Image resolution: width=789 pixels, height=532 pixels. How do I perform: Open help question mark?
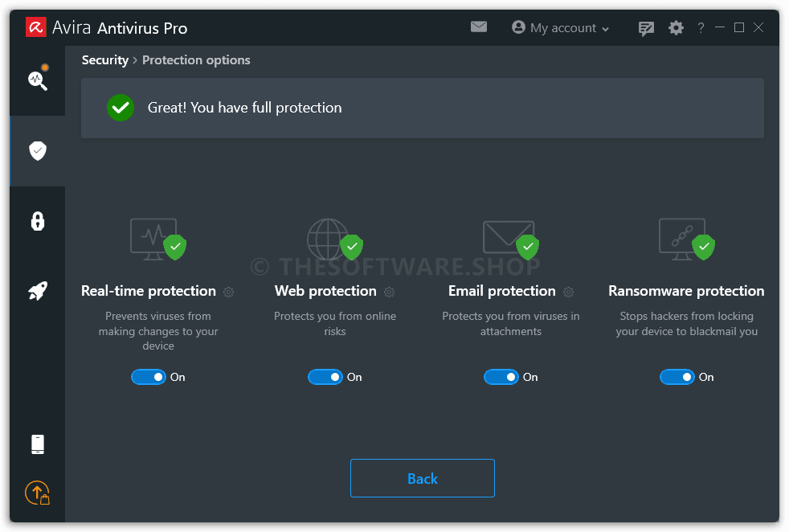701,27
